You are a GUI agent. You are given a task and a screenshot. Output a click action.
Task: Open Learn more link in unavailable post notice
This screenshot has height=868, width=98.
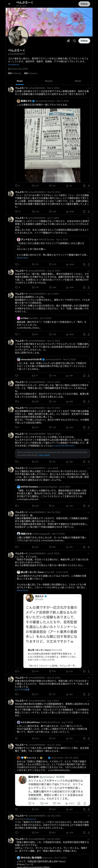pos(44,455)
